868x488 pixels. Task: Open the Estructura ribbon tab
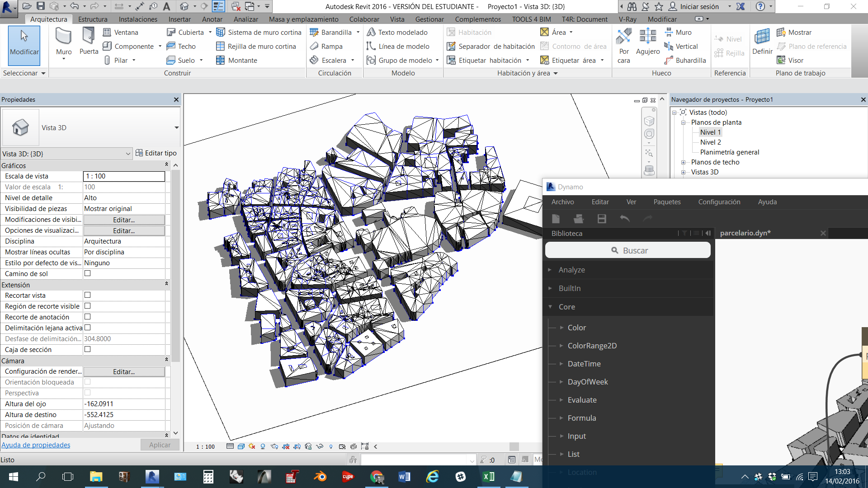[x=93, y=19]
